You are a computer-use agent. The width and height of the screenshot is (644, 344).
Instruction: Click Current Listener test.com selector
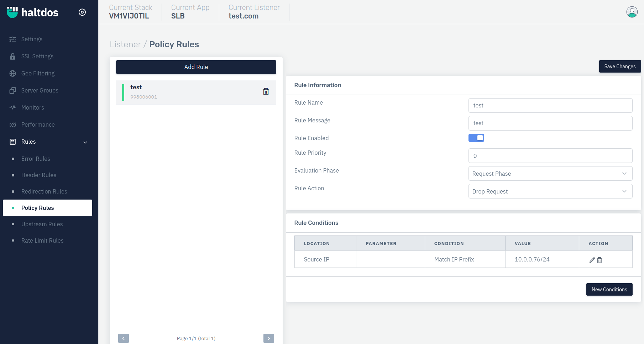[x=254, y=12]
